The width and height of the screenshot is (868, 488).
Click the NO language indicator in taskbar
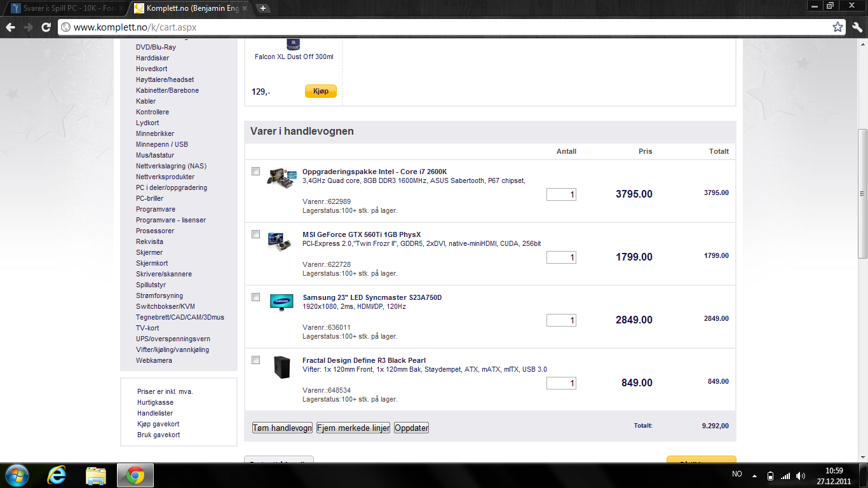tap(737, 475)
